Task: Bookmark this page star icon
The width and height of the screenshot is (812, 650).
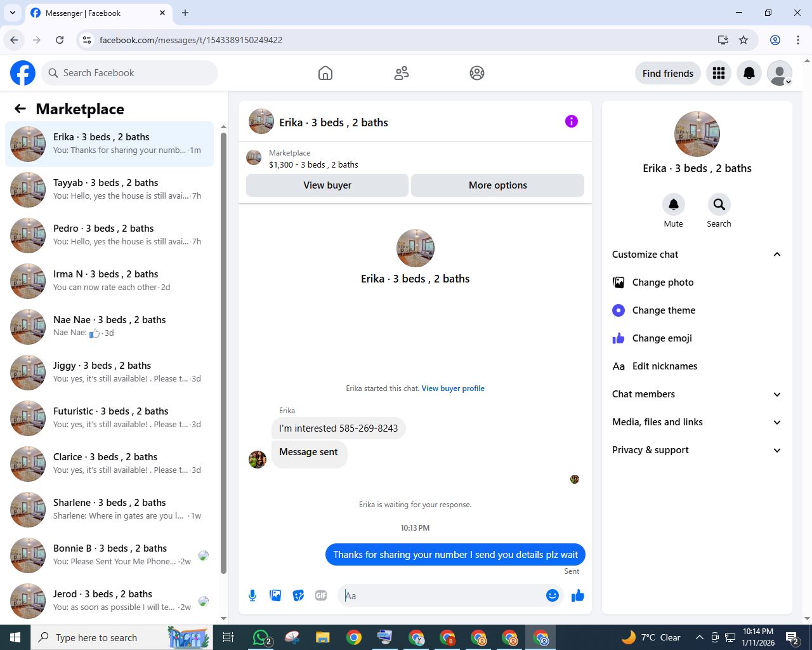Action: [x=743, y=40]
